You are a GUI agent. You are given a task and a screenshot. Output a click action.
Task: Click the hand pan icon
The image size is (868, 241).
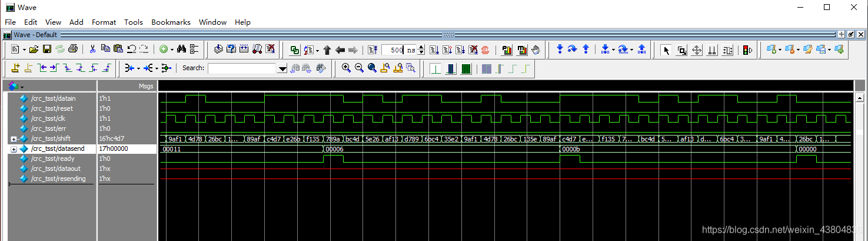pyautogui.click(x=536, y=50)
